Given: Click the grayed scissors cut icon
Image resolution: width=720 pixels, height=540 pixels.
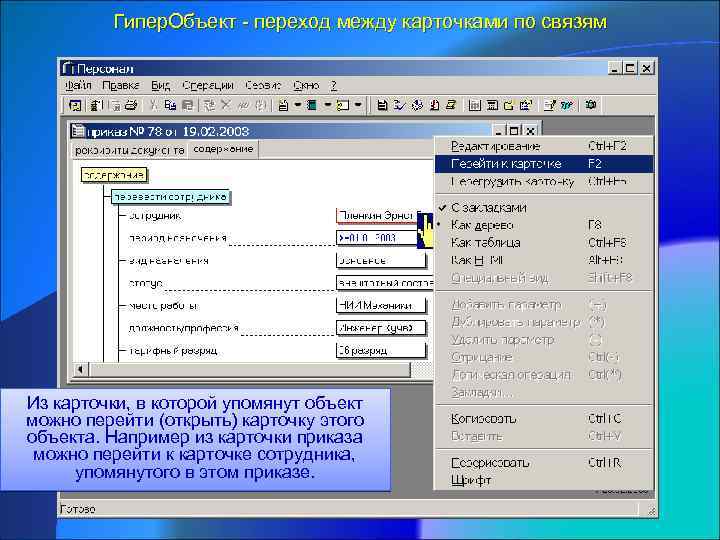Looking at the screenshot, I should click(x=153, y=106).
